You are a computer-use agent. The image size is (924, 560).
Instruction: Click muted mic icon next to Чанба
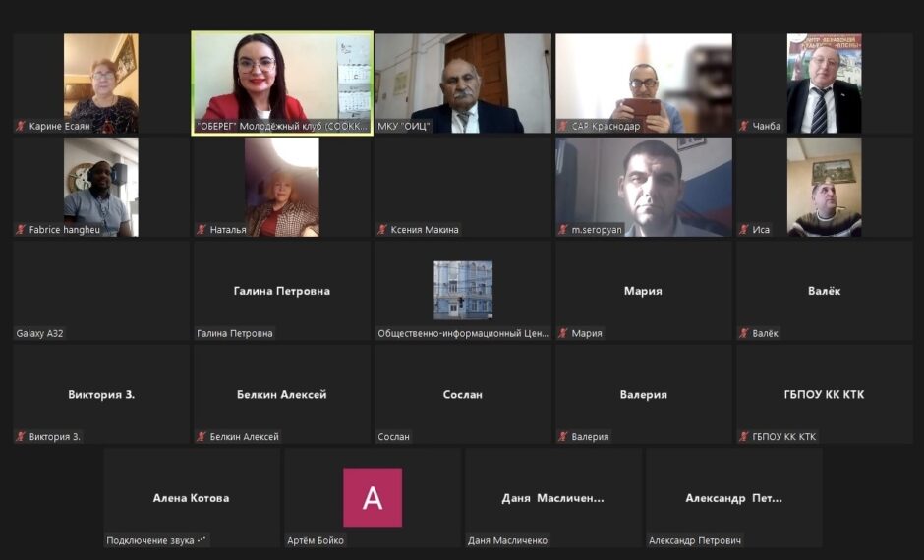744,126
